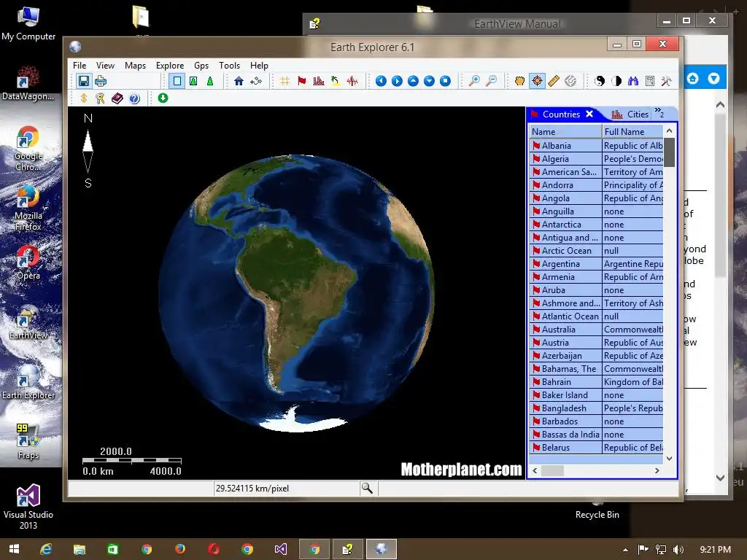Click the Zoom In magnifier icon

point(474,81)
